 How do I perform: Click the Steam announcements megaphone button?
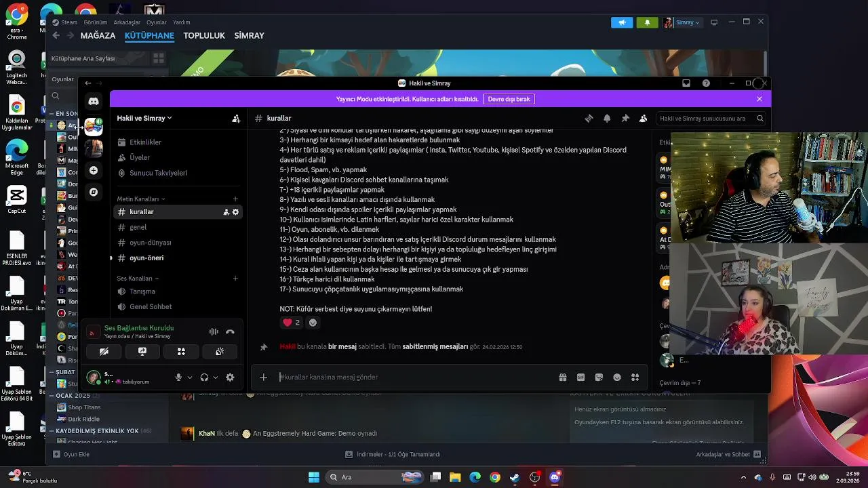[x=622, y=22]
